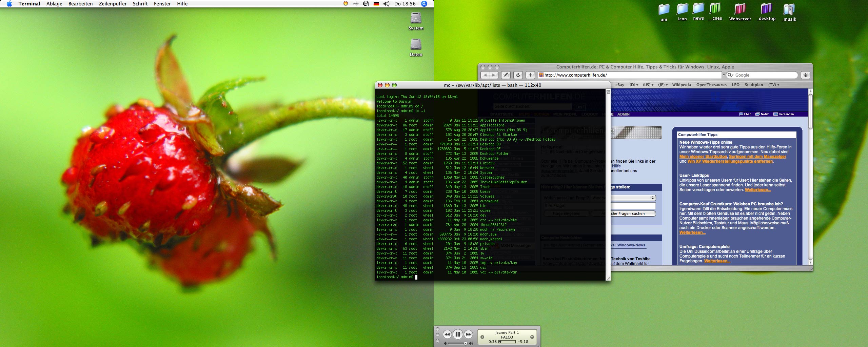The height and width of the screenshot is (347, 868).
Task: Open the Fenster menu
Action: (x=162, y=4)
